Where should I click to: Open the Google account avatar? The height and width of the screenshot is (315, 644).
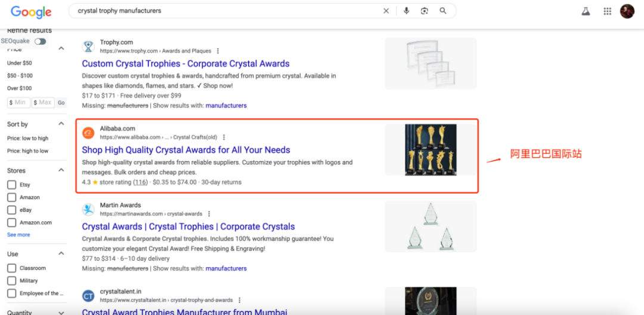tap(627, 11)
